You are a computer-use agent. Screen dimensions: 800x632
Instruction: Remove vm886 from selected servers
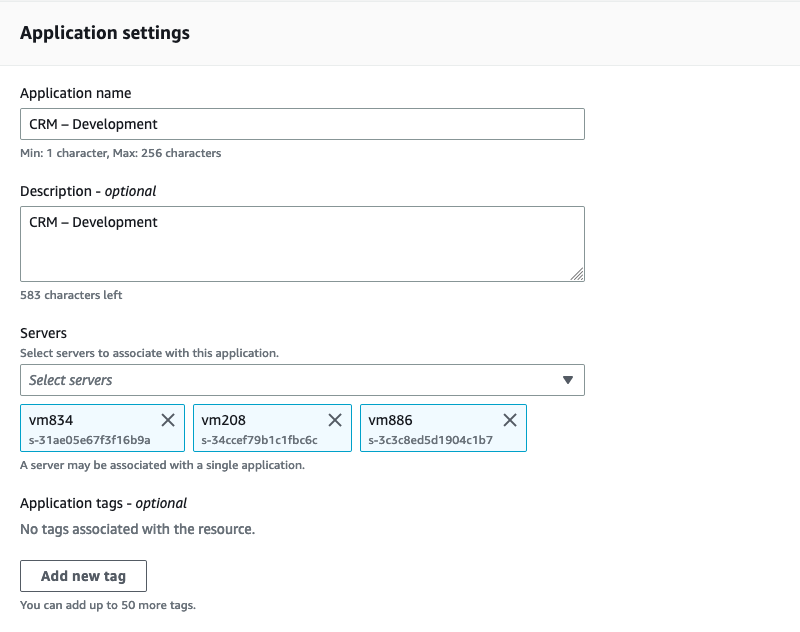(509, 420)
